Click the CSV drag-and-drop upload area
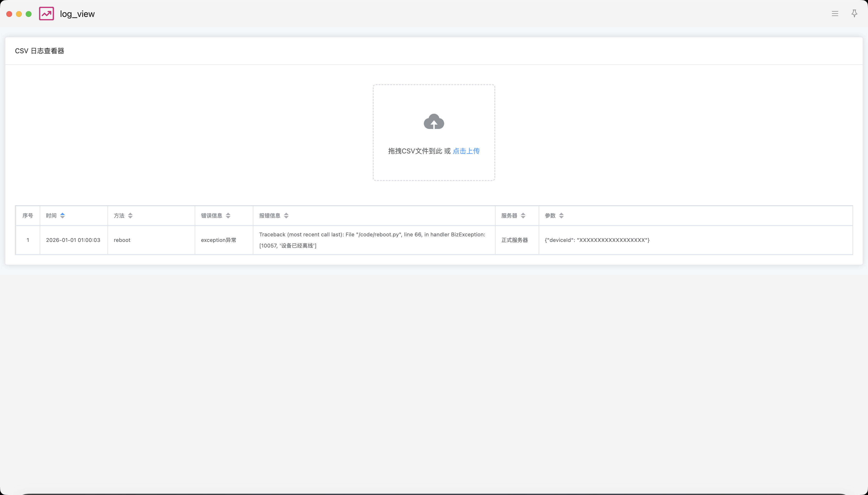Viewport: 868px width, 495px height. coord(434,167)
